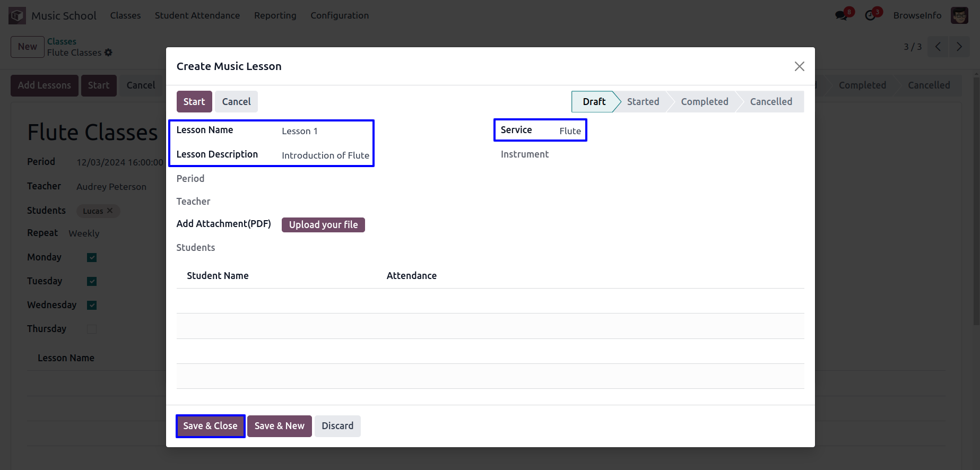Viewport: 980px width, 470px height.
Task: Toggle the Monday checkbox
Action: pos(92,257)
